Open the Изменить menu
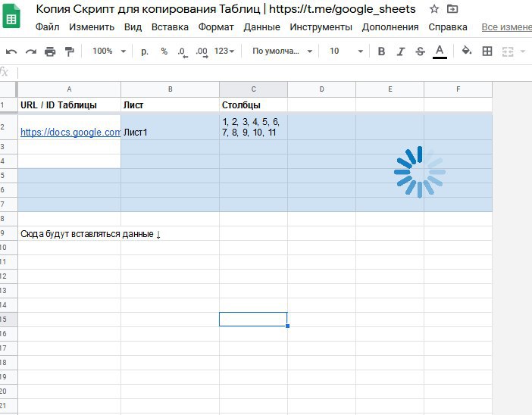Viewport: 532px width, 415px height. 92,27
